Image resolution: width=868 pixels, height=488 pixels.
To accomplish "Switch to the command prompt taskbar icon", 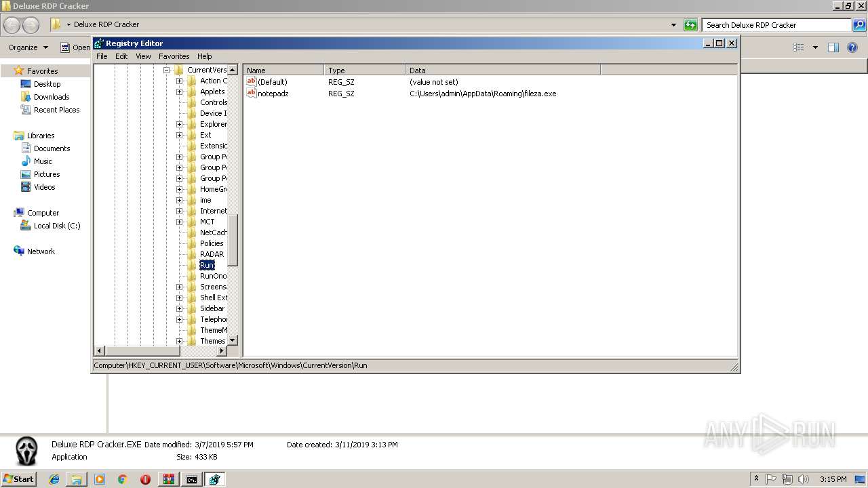I will tap(192, 479).
